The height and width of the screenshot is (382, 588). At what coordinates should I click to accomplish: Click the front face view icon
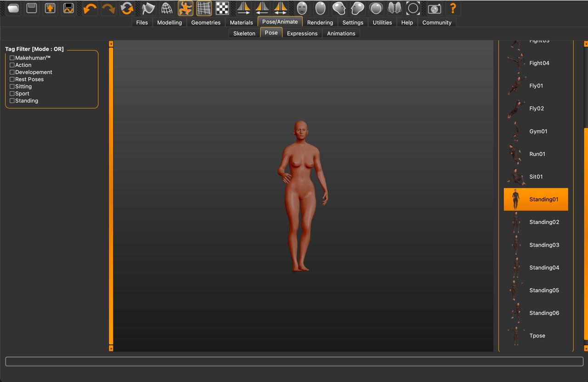(x=302, y=8)
